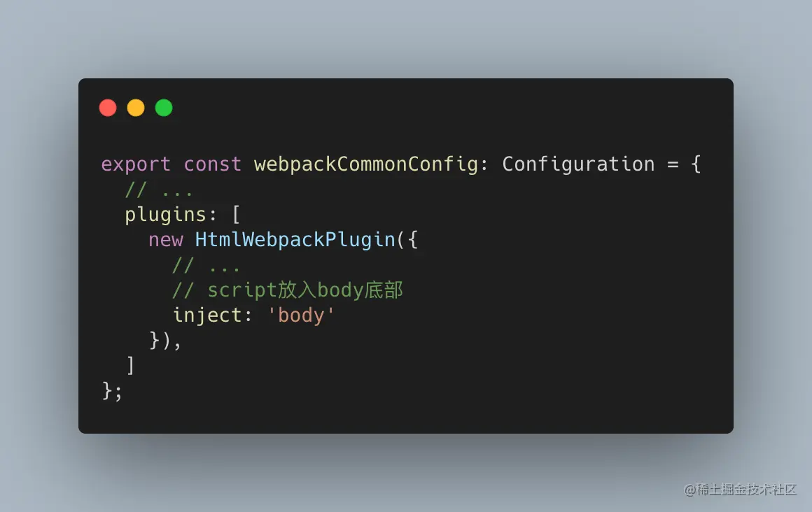
Task: Click the Configuration type name
Action: coord(578,164)
